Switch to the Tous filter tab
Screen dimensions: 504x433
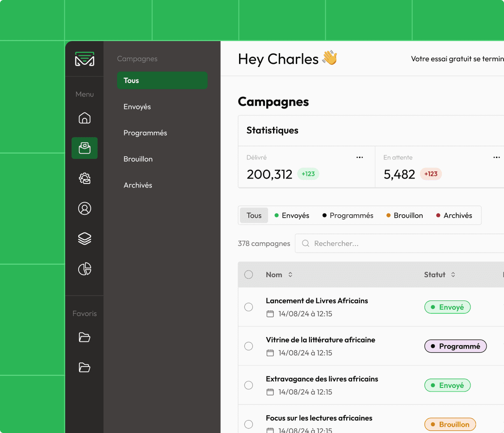click(254, 215)
